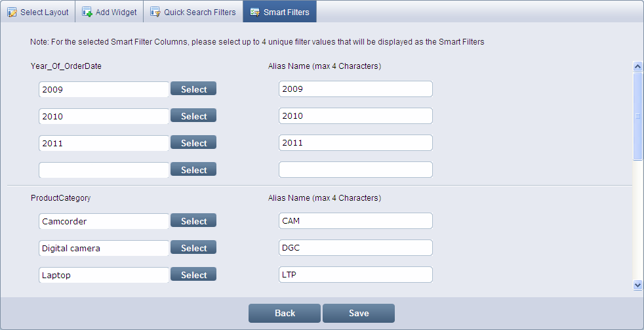Image resolution: width=644 pixels, height=330 pixels.
Task: Click the vertical scrollbar thumb
Action: coord(637,116)
